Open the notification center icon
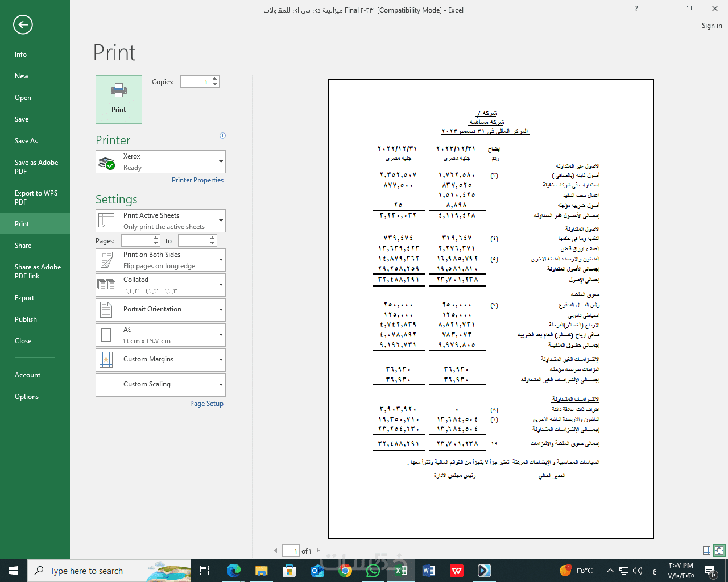The width and height of the screenshot is (728, 582). pyautogui.click(x=710, y=571)
